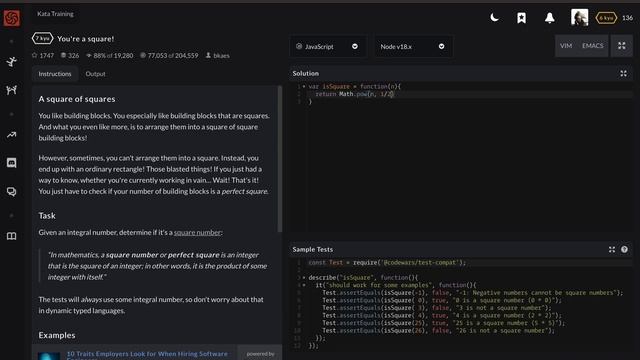Click the 6 kyu rank badge
The width and height of the screenshot is (640, 360).
[x=606, y=18]
